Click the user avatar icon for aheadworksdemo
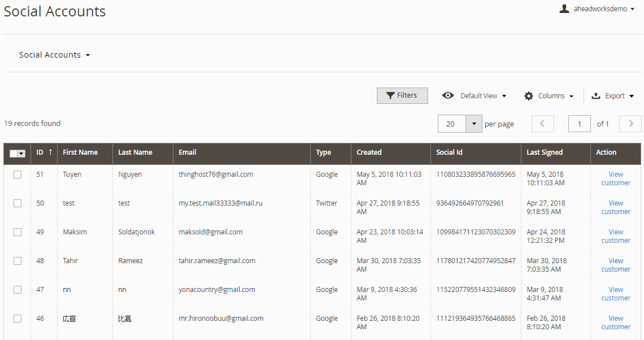This screenshot has height=340, width=644. pyautogui.click(x=564, y=8)
